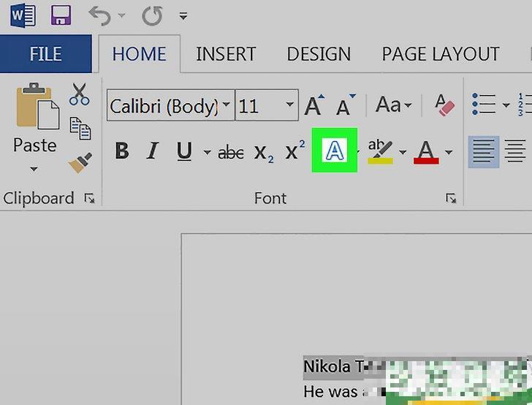Expand the font size dropdown
Image resolution: width=532 pixels, height=405 pixels.
pos(290,106)
